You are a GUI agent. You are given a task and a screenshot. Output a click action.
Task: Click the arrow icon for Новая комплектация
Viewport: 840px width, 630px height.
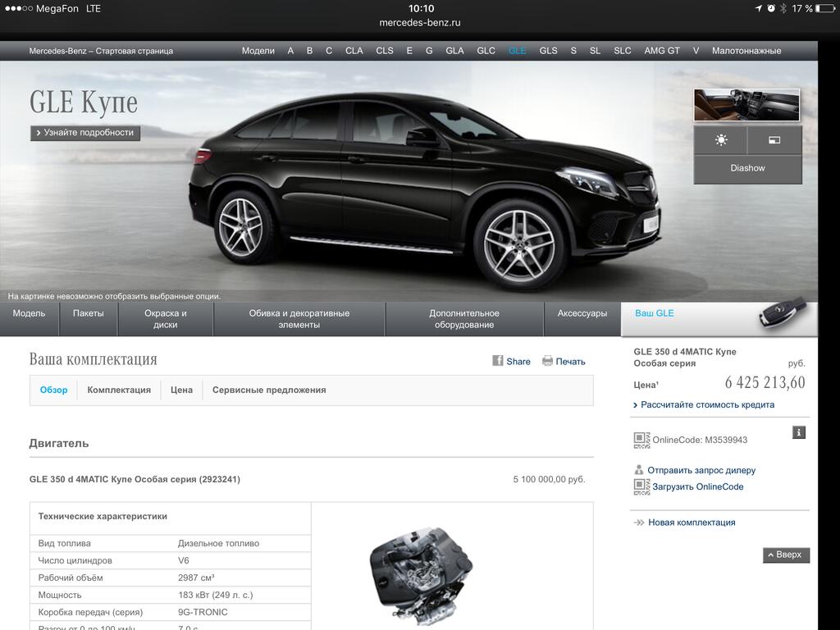click(x=639, y=523)
